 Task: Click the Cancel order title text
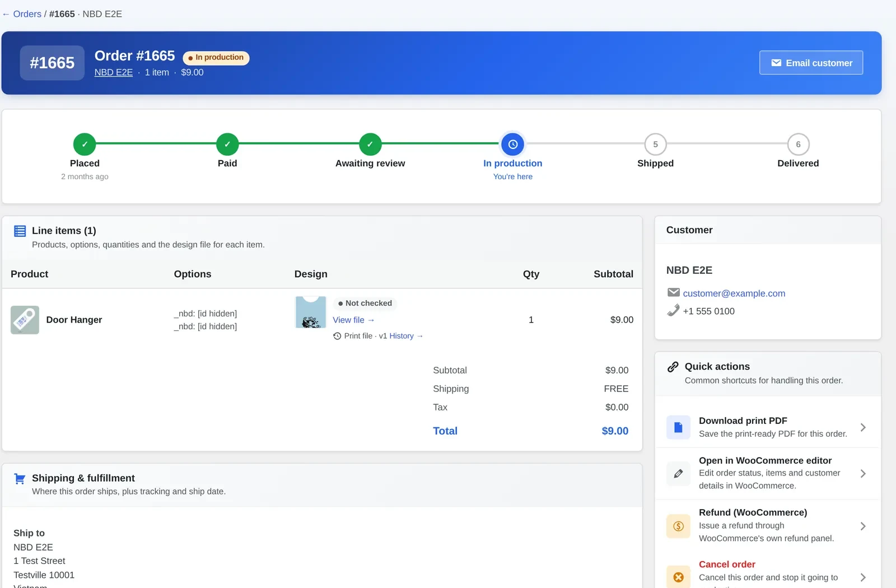727,564
